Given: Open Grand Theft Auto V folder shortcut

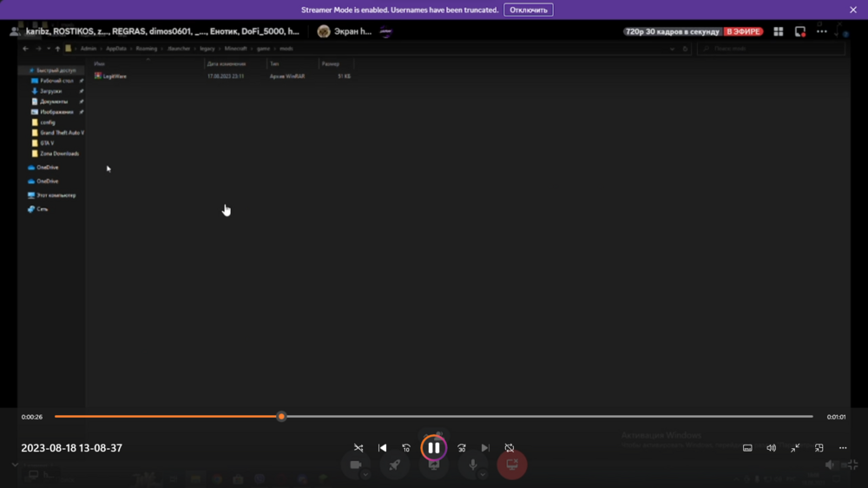Looking at the screenshot, I should point(62,133).
